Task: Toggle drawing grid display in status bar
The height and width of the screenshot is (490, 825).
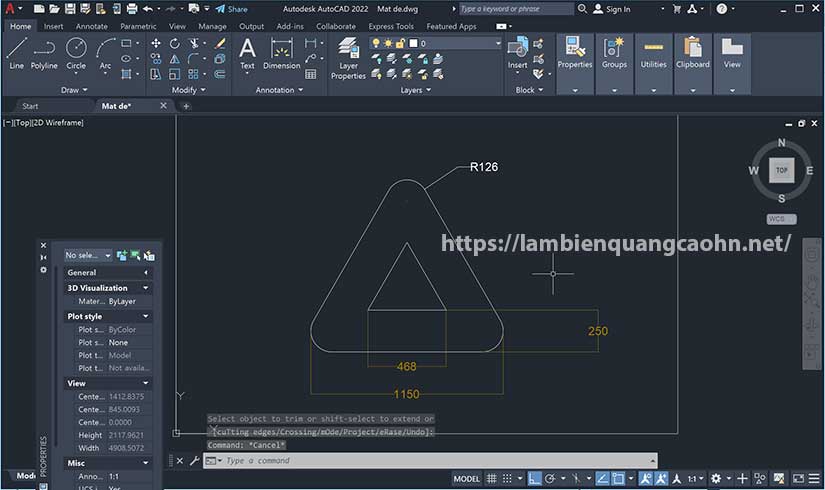Action: tap(491, 478)
